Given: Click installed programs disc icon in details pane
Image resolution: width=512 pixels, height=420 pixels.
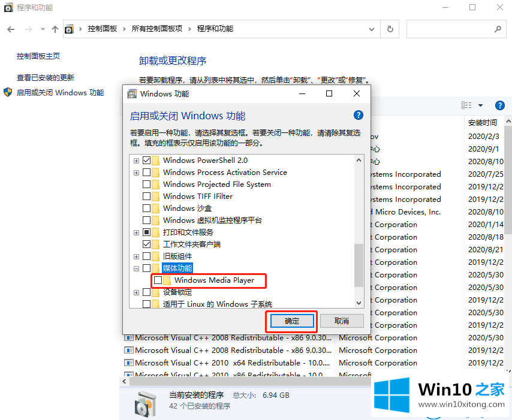Looking at the screenshot, I should click(x=145, y=404).
